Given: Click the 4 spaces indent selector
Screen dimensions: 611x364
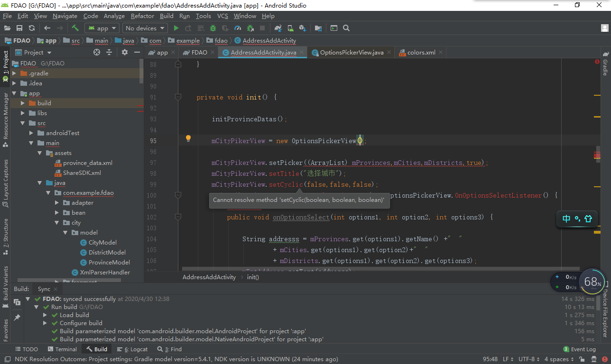Looking at the screenshot, I should (x=559, y=359).
